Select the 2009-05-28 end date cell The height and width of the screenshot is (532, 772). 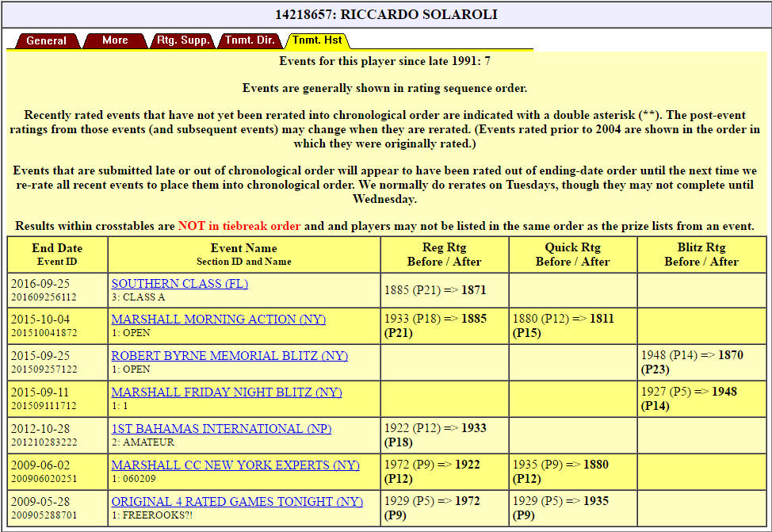pos(58,508)
